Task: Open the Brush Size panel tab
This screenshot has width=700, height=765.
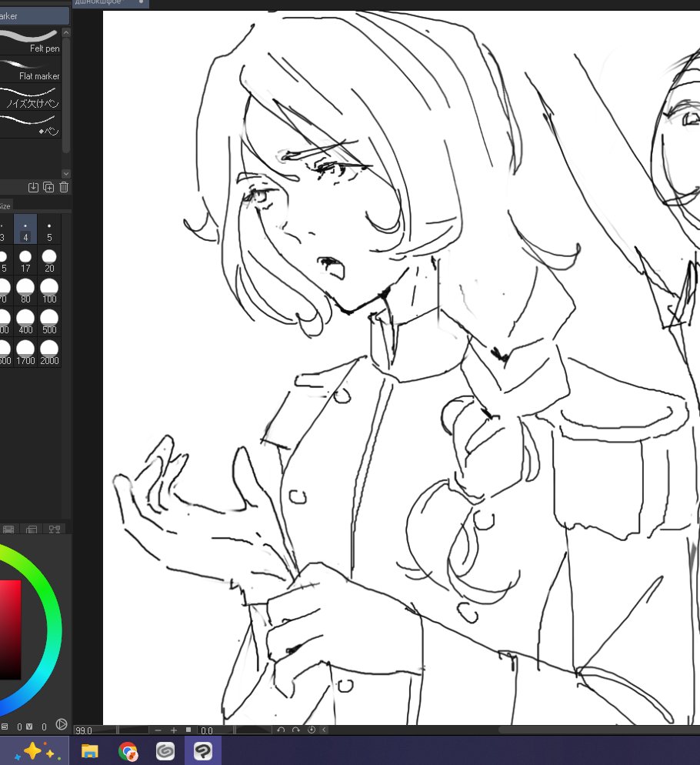Action: pos(7,206)
